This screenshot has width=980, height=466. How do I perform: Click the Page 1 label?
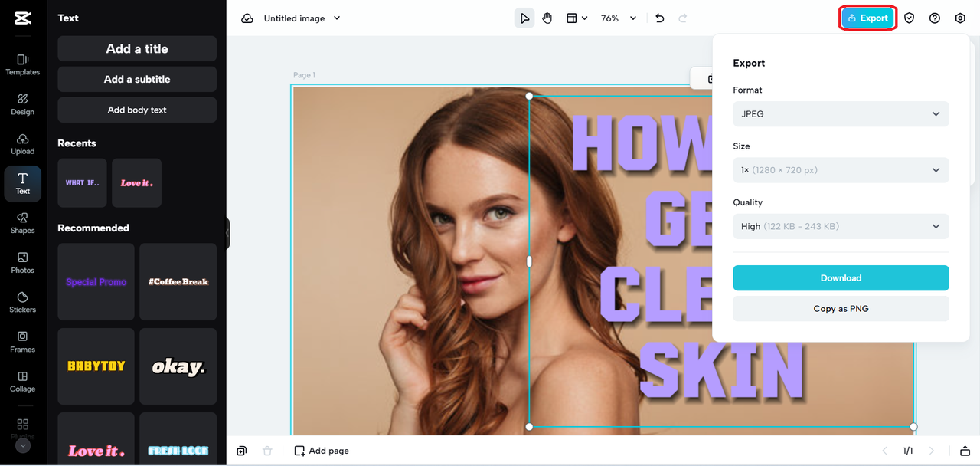coord(304,75)
